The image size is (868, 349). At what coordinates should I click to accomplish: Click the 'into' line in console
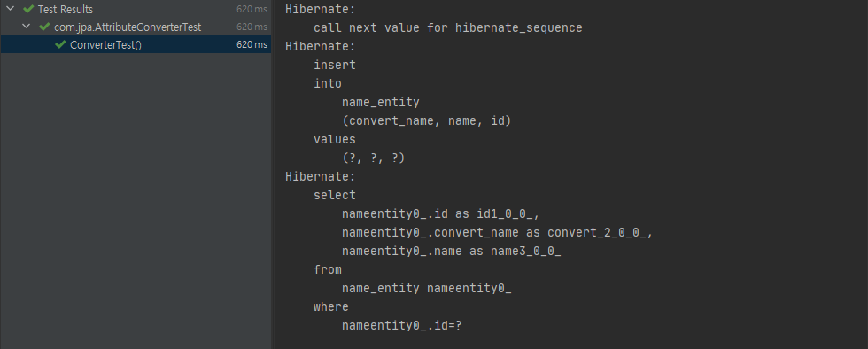tap(327, 83)
